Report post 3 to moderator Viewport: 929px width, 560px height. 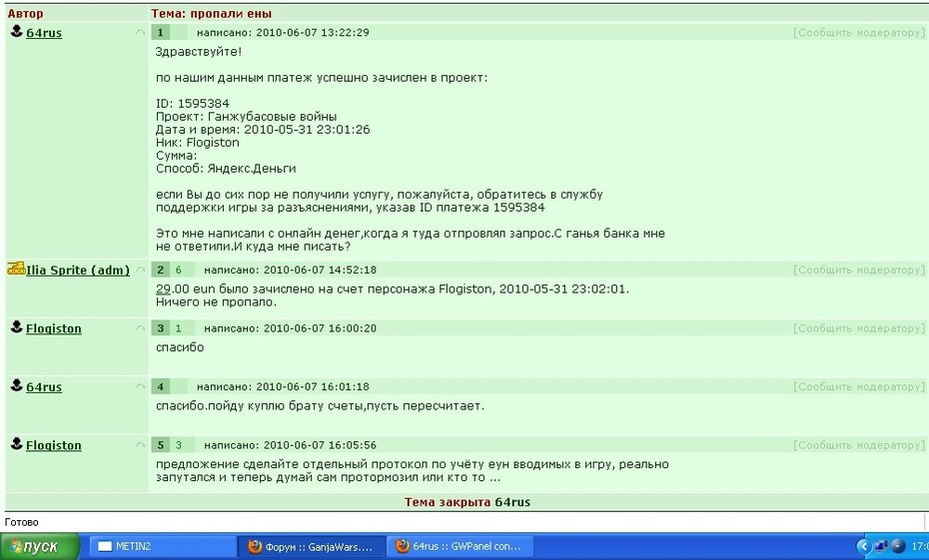(858, 328)
